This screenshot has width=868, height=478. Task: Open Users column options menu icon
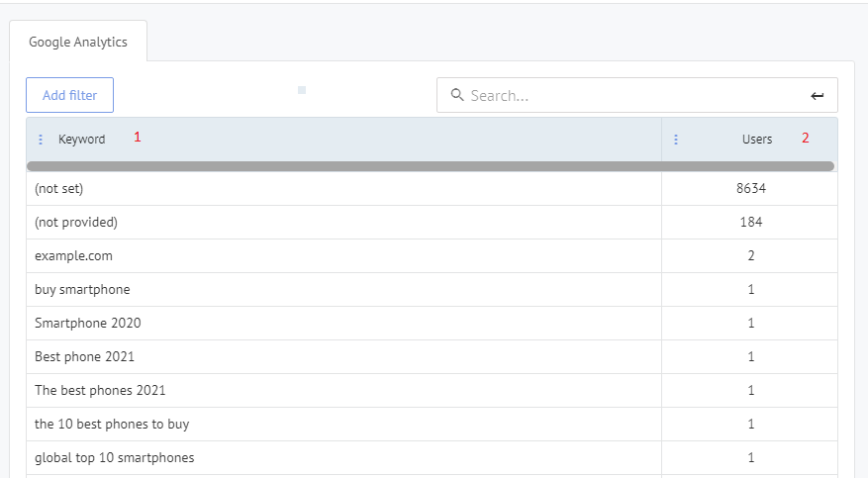676,140
